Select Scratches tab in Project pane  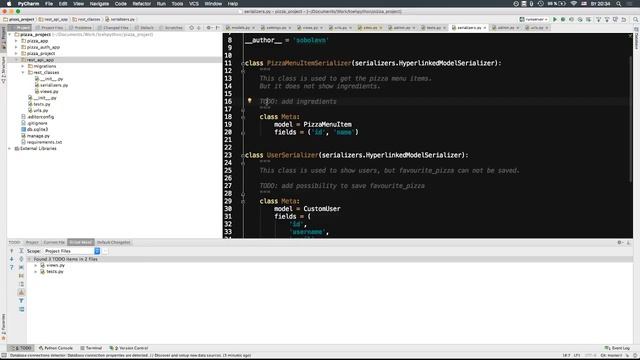pos(172,28)
